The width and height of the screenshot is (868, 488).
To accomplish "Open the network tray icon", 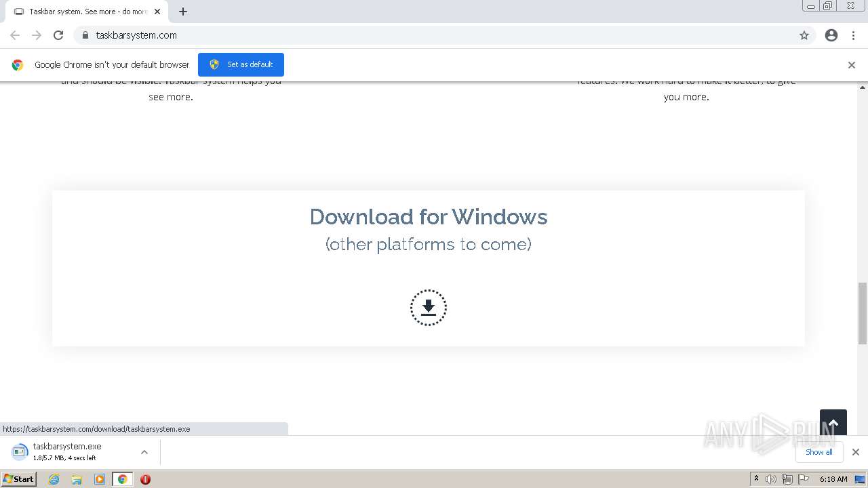I will click(787, 479).
